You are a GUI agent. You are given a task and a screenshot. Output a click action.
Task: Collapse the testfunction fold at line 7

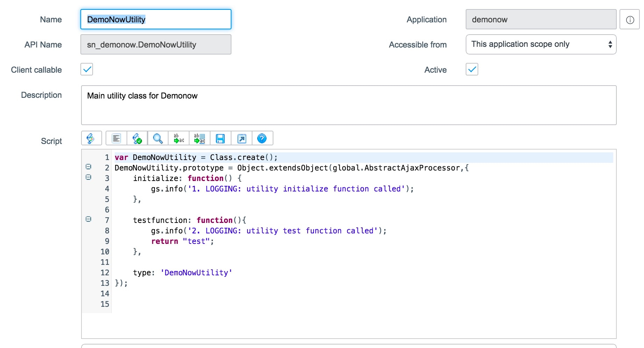88,219
